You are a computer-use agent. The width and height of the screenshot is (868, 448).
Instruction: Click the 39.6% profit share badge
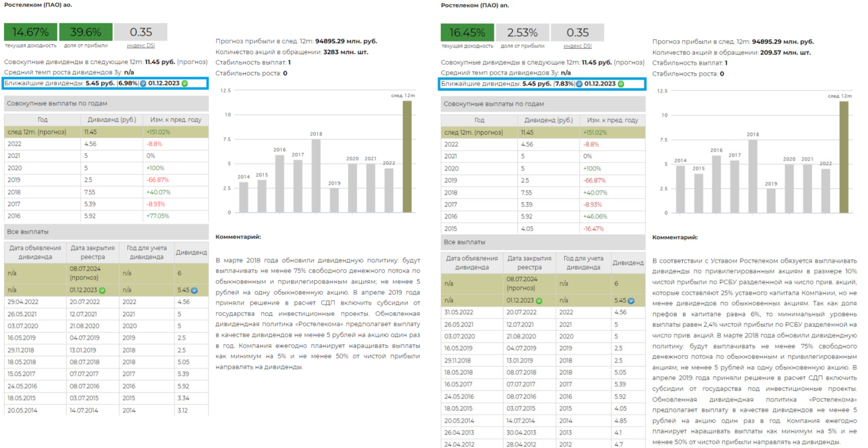(86, 32)
